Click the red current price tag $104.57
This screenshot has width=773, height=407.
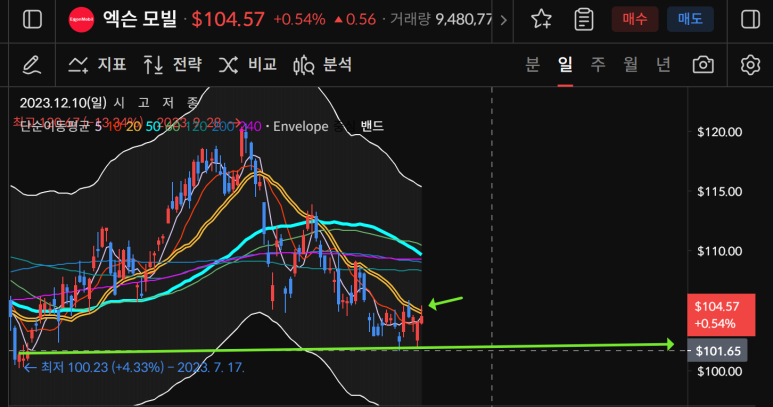[x=721, y=315]
